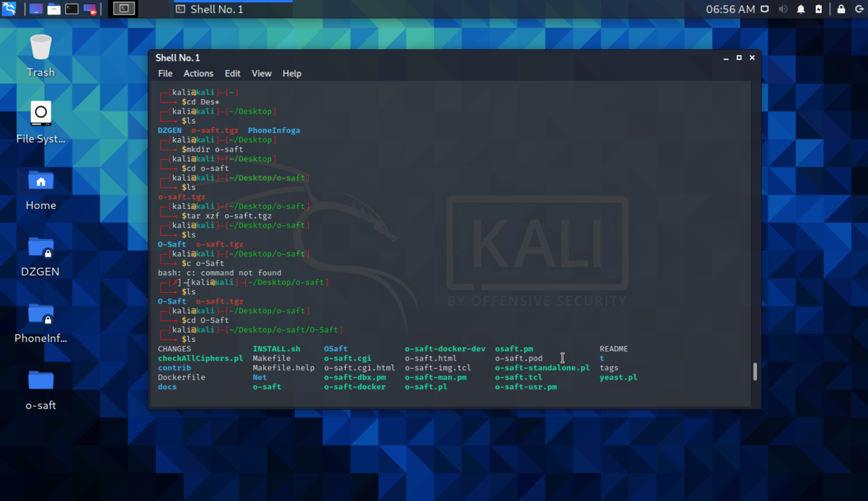Maximize the Shell No. 1 window
The width and height of the screenshot is (868, 501).
click(739, 58)
